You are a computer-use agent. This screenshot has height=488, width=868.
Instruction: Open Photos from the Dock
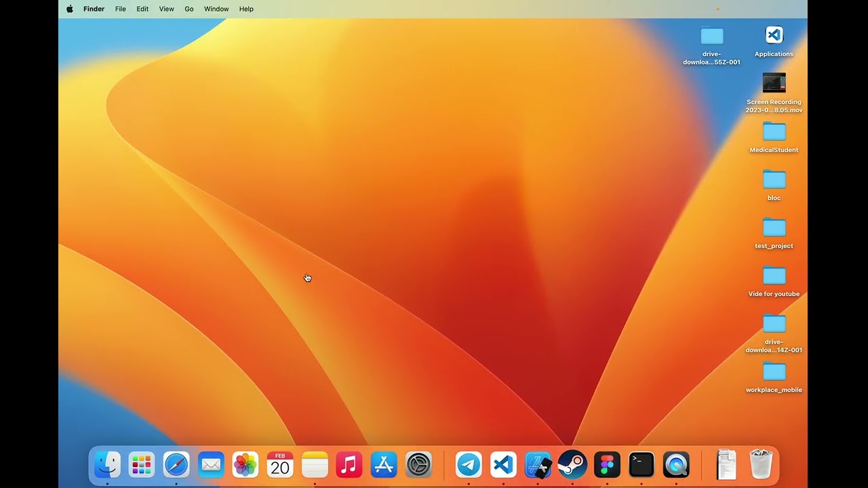pyautogui.click(x=245, y=465)
